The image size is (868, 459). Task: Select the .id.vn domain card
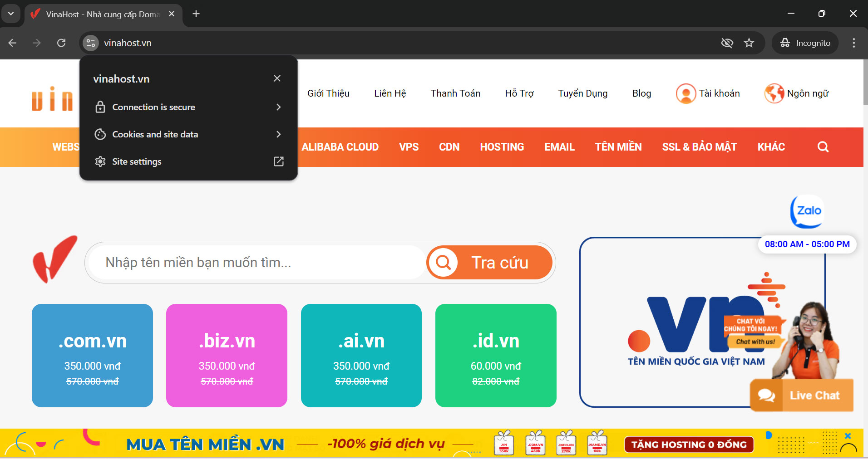coord(496,356)
